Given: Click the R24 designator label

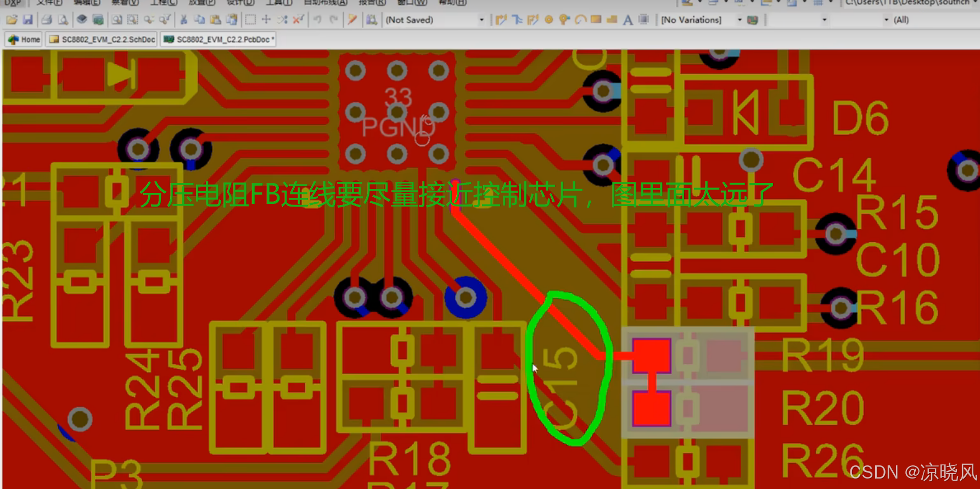Looking at the screenshot, I should click(142, 388).
